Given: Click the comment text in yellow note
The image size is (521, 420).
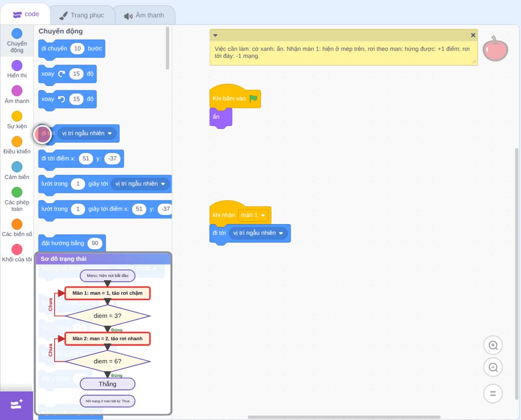Looking at the screenshot, I should point(342,53).
